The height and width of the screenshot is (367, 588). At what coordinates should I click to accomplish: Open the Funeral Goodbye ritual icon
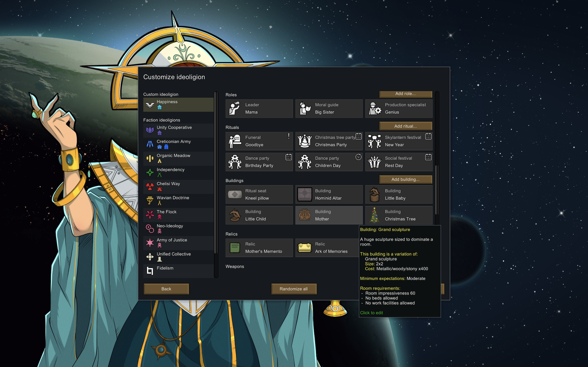tap(235, 141)
